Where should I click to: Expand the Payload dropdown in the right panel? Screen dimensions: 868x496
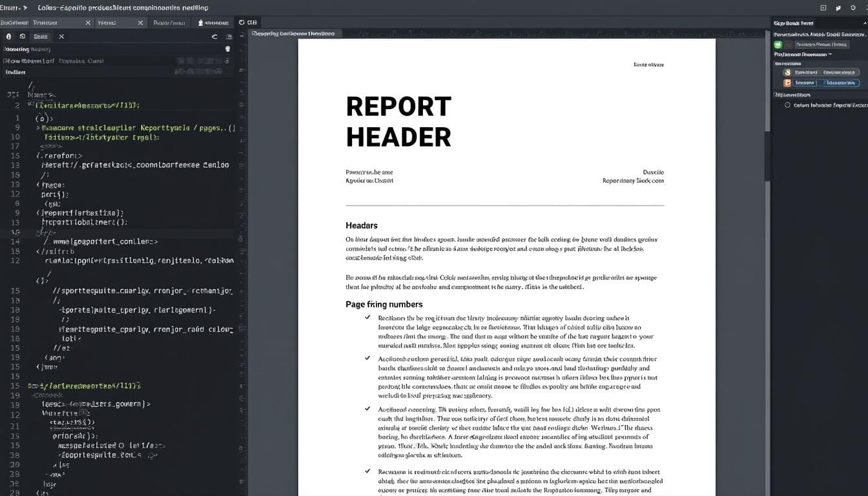(x=830, y=54)
